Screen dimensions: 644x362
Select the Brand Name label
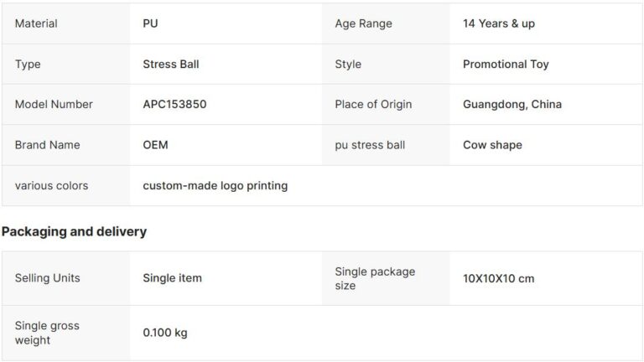[47, 145]
